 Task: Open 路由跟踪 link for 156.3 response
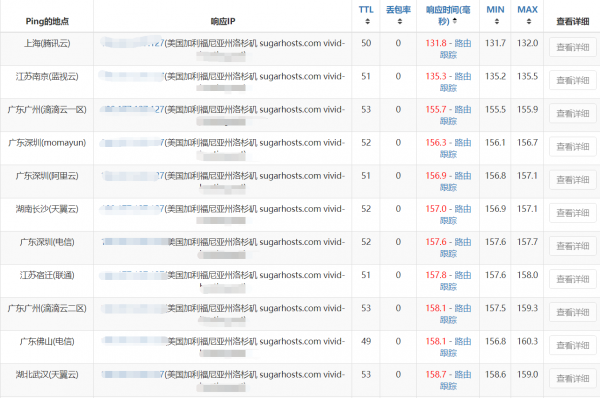455,148
